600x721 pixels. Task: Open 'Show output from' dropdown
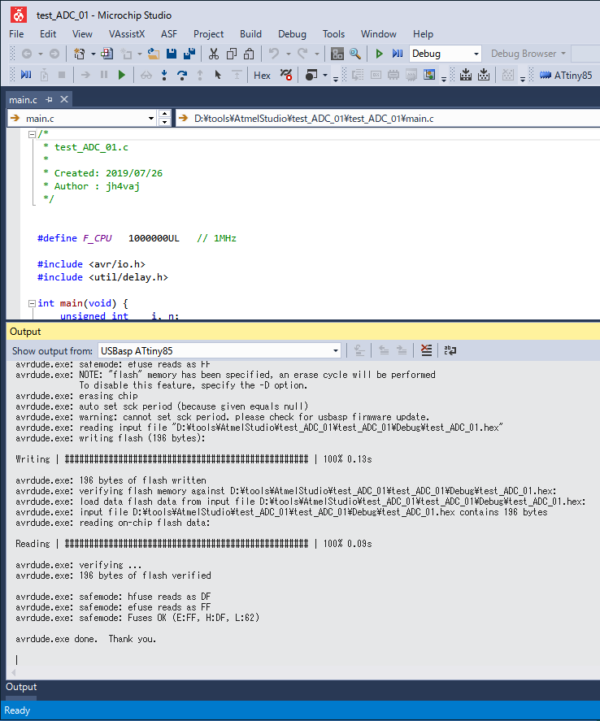tap(335, 351)
